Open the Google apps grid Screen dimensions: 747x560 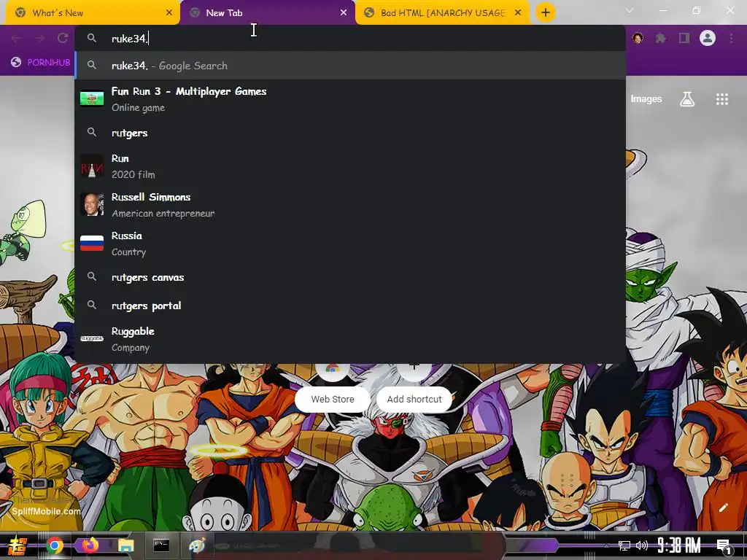pos(721,99)
